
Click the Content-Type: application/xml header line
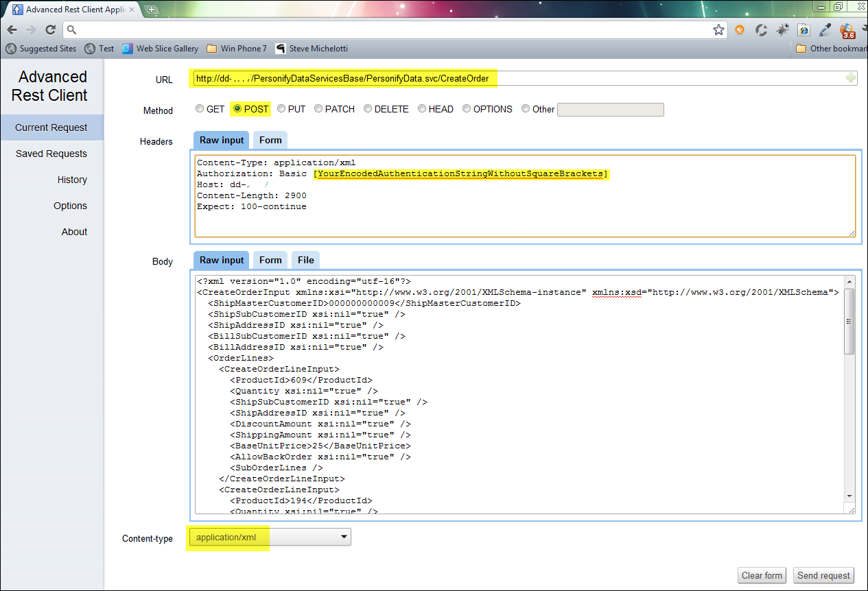[x=276, y=162]
